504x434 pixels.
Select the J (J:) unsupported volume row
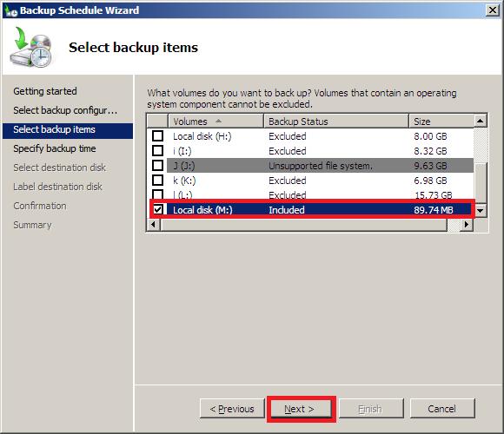[320, 166]
